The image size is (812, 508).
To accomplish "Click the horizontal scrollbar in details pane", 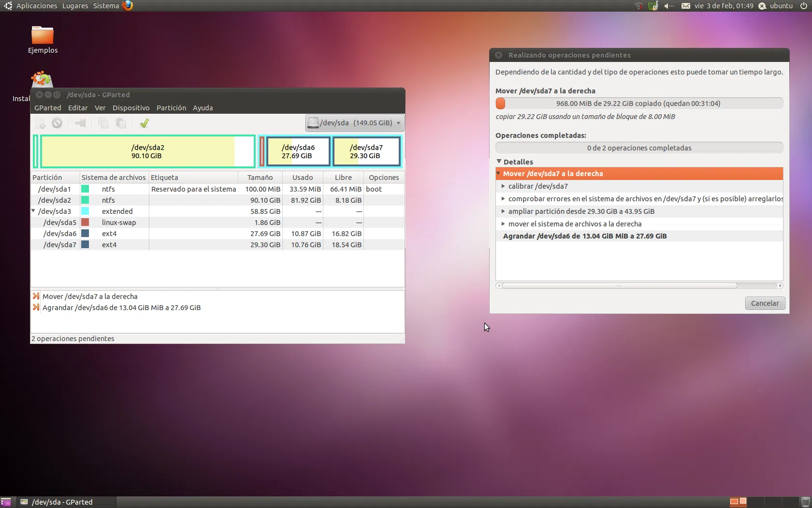I will 619,286.
